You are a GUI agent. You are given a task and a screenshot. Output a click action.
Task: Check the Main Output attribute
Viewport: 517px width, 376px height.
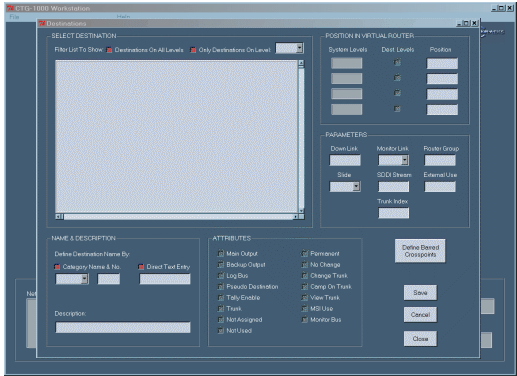coord(220,253)
